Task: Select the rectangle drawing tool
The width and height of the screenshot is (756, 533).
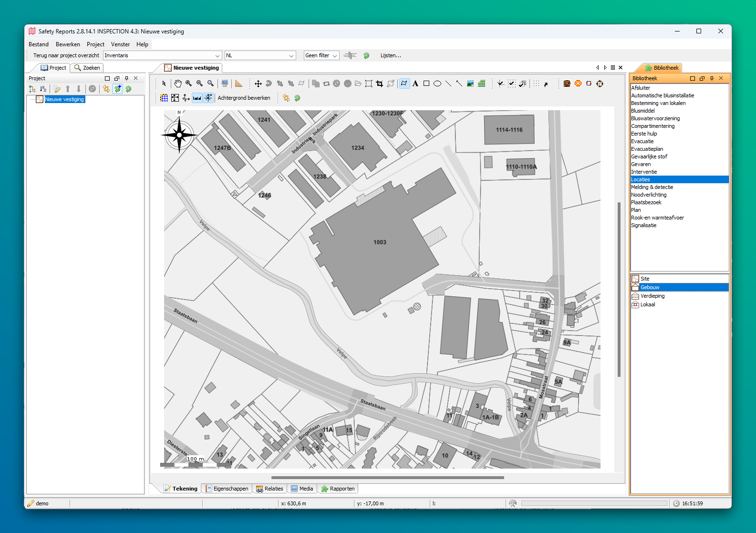Action: point(426,84)
